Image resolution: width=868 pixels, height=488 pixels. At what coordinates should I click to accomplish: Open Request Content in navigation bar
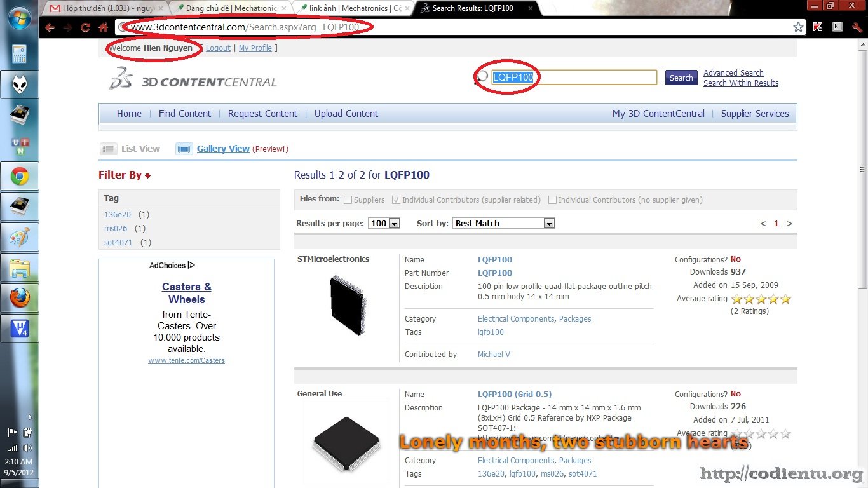(x=262, y=114)
